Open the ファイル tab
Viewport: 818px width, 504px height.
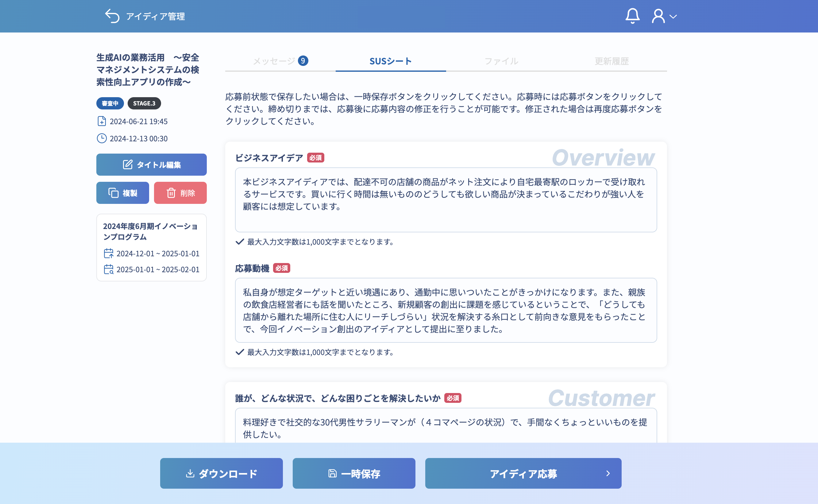click(501, 61)
